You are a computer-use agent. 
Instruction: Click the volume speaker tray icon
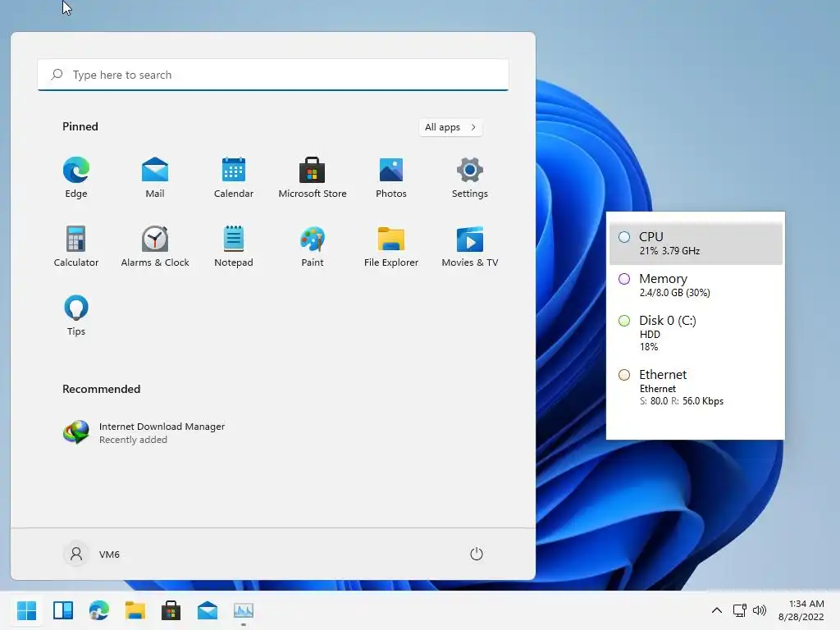tap(759, 610)
